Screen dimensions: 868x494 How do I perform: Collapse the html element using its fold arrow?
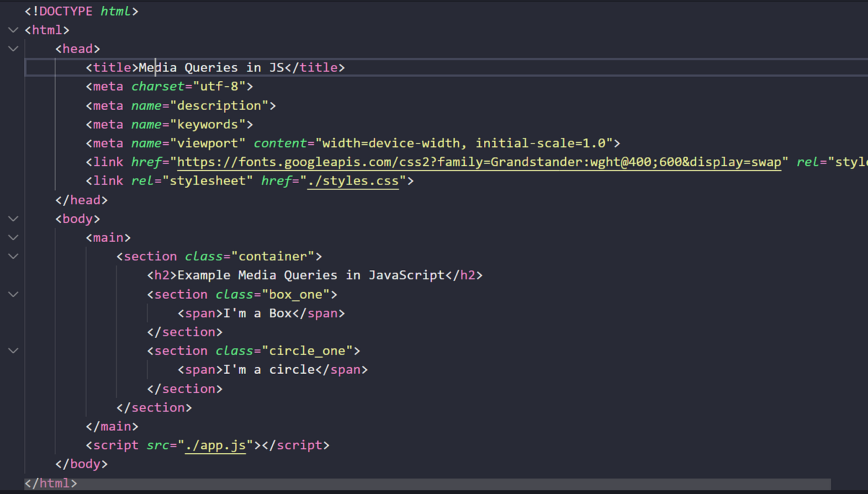coord(13,29)
